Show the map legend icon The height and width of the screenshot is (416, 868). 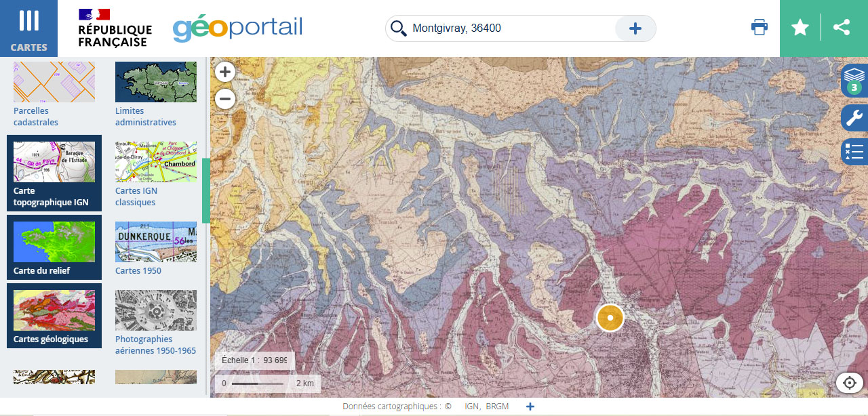[x=854, y=151]
